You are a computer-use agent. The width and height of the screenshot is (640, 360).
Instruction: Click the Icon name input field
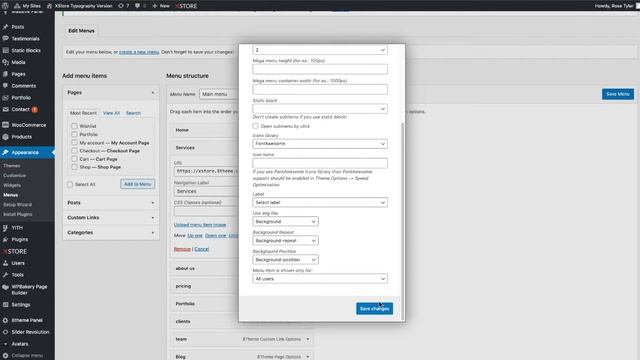(x=320, y=163)
